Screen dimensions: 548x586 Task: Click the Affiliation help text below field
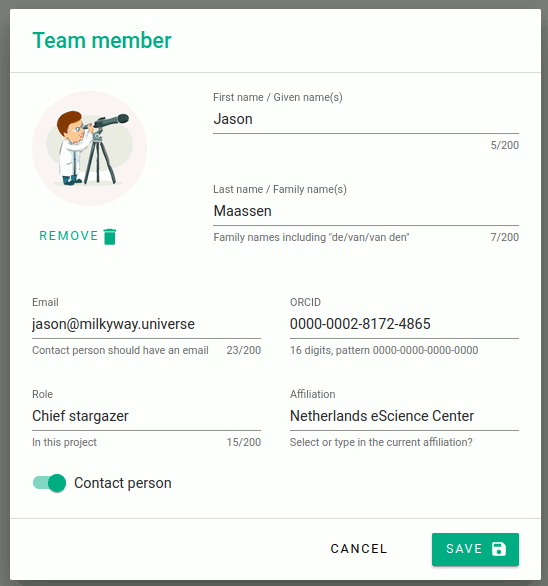click(381, 442)
